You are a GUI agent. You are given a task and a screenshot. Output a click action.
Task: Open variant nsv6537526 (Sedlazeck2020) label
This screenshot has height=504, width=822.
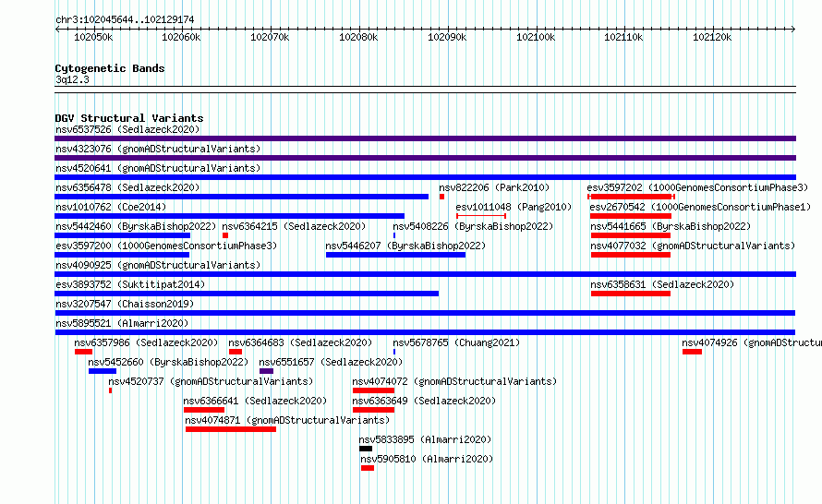click(x=127, y=129)
